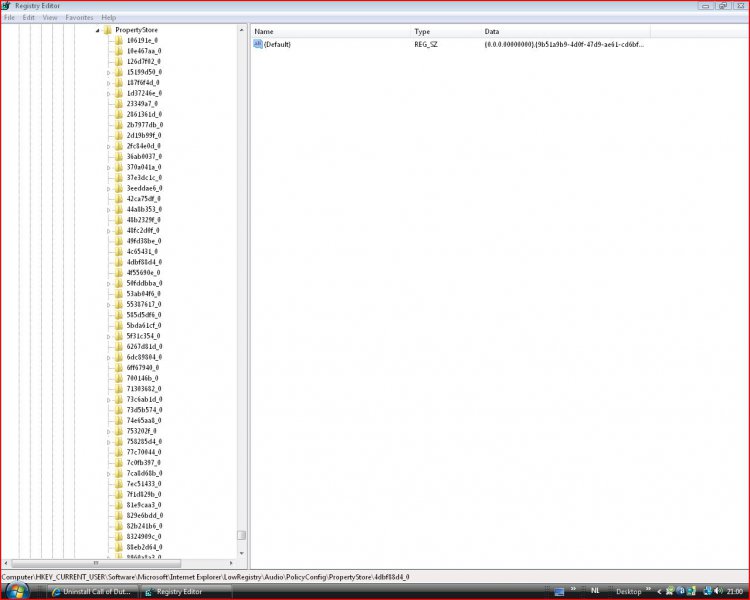Click tree pane vertical scrollbar thumb
The height and width of the screenshot is (600, 750).
pos(242,535)
